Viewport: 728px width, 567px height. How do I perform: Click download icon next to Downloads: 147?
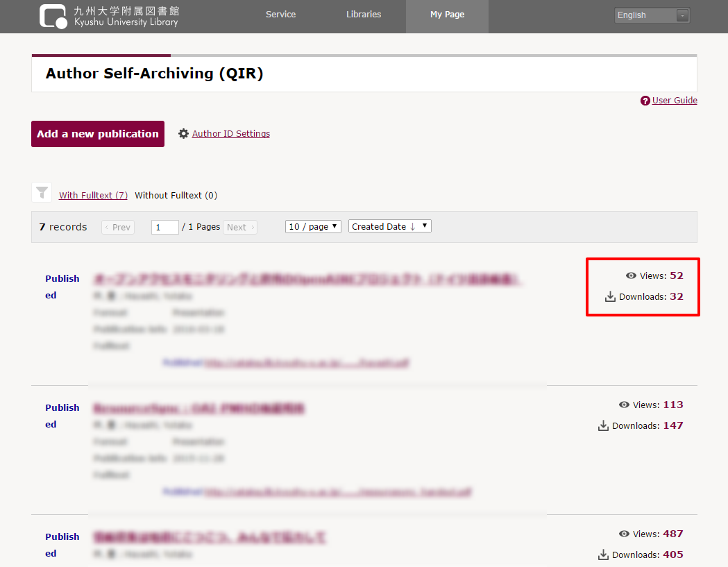tap(603, 425)
